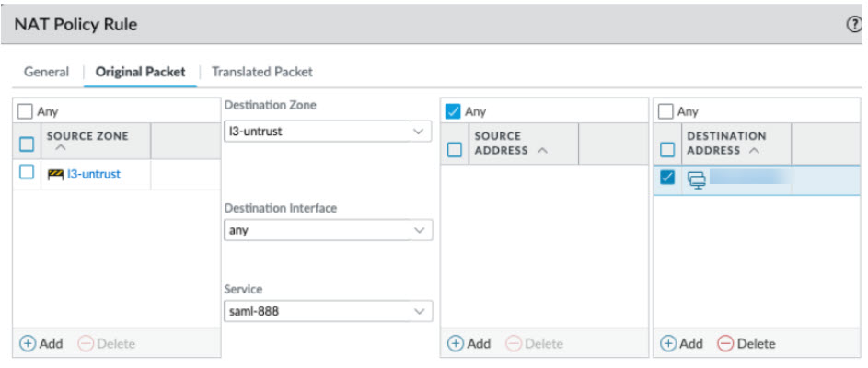Enable the Any checkbox for Source Zone
The height and width of the screenshot is (368, 868).
26,111
